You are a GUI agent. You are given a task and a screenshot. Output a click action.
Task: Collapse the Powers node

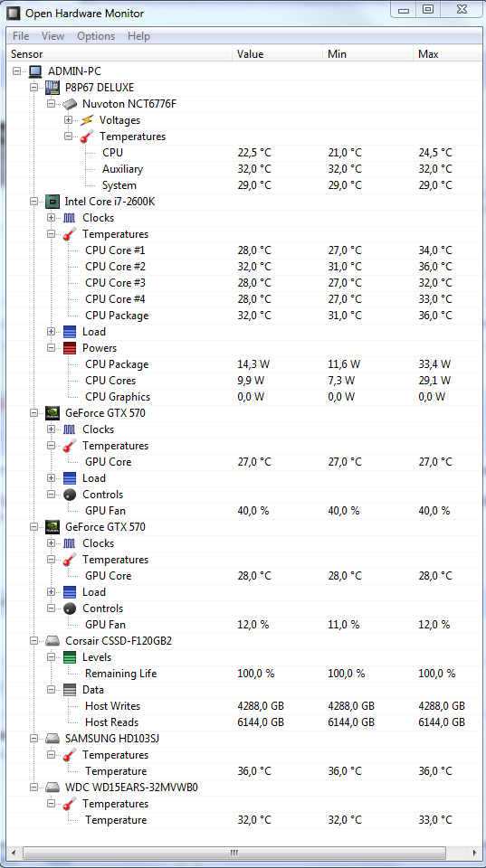pyautogui.click(x=51, y=348)
